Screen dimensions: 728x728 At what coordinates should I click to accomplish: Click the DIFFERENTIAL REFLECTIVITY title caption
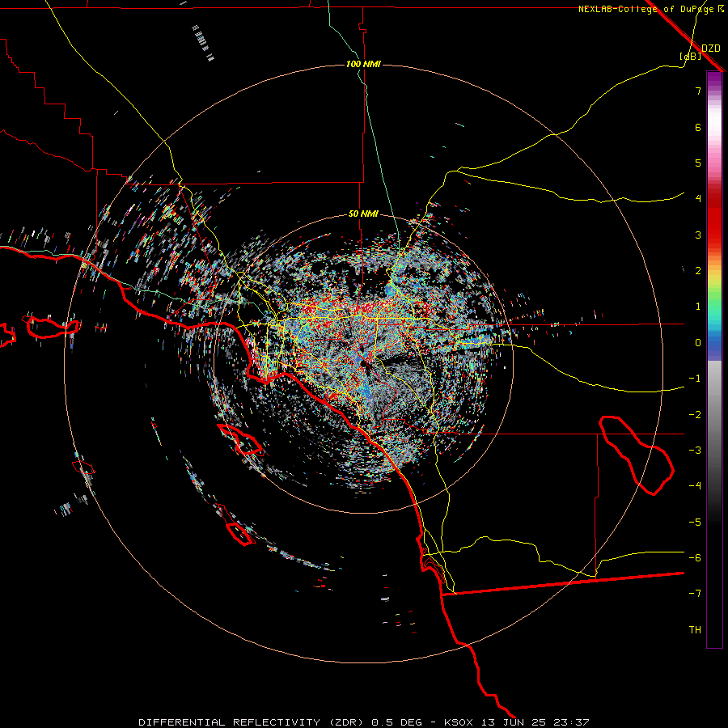[363, 722]
